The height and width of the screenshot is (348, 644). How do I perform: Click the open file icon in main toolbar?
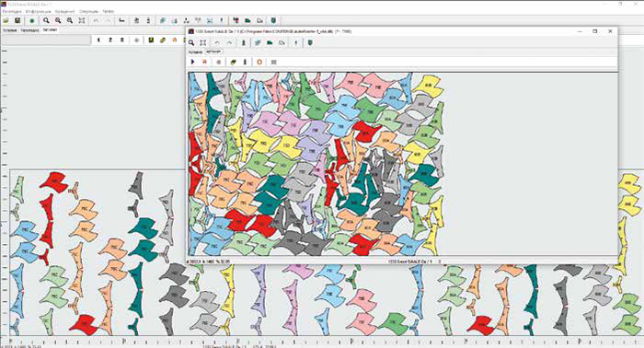point(6,20)
